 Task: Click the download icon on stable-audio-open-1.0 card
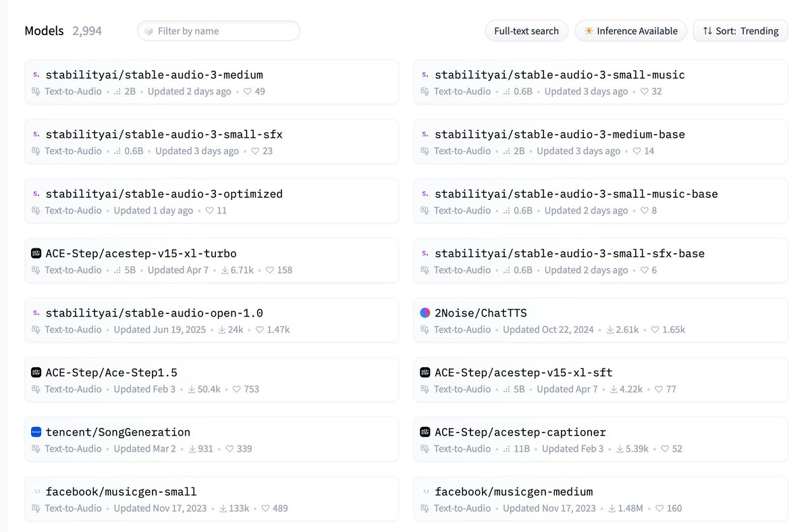(x=223, y=329)
